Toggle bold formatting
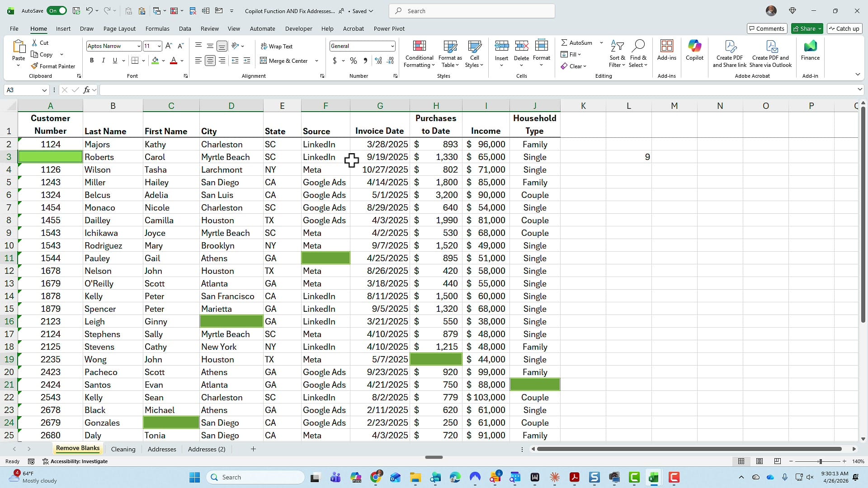 [x=92, y=60]
